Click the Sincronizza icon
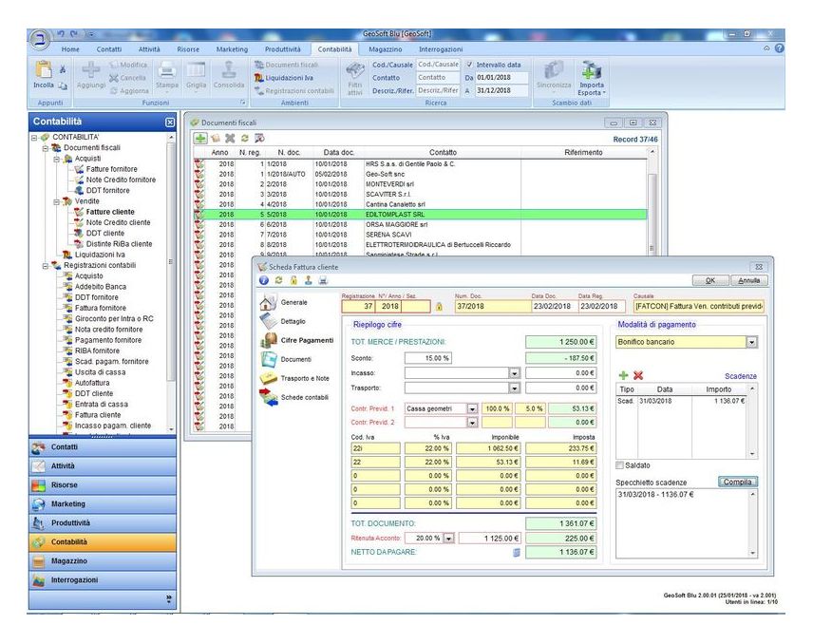 coord(553,69)
